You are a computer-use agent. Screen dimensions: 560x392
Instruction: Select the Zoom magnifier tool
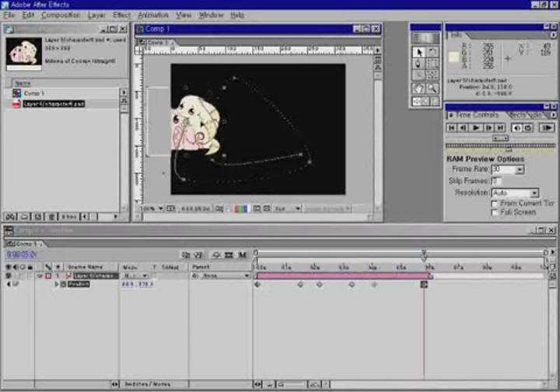[432, 88]
